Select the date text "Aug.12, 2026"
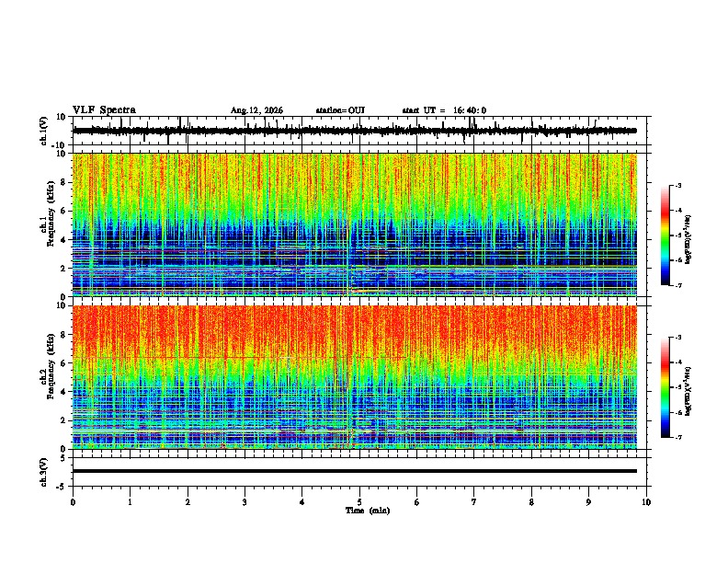Screen dimensions: 728x563 [256, 110]
